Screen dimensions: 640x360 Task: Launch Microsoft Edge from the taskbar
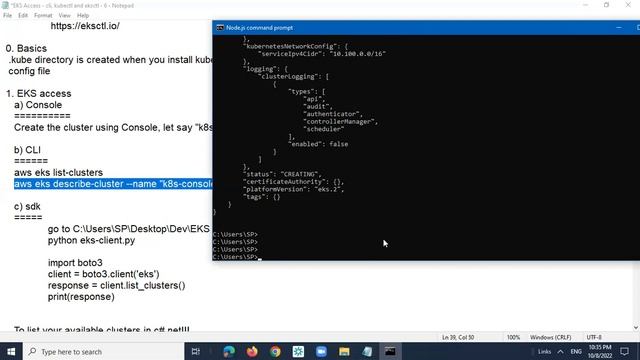(x=229, y=351)
